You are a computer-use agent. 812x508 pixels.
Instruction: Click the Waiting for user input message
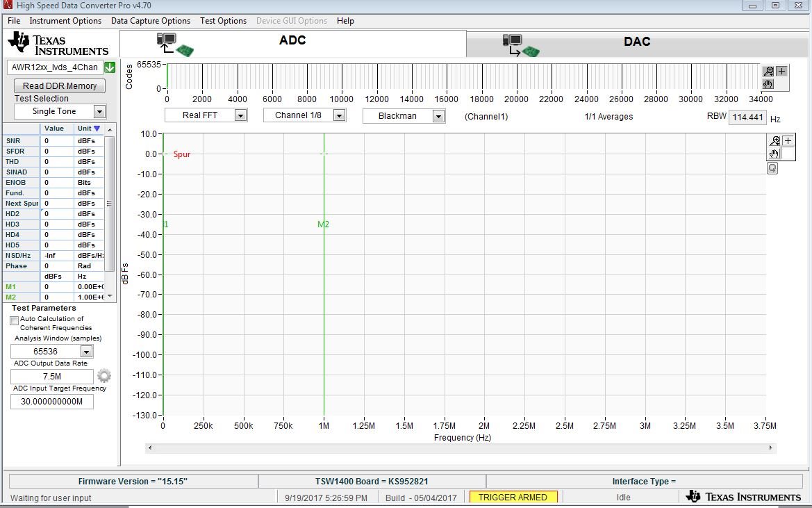(x=51, y=498)
